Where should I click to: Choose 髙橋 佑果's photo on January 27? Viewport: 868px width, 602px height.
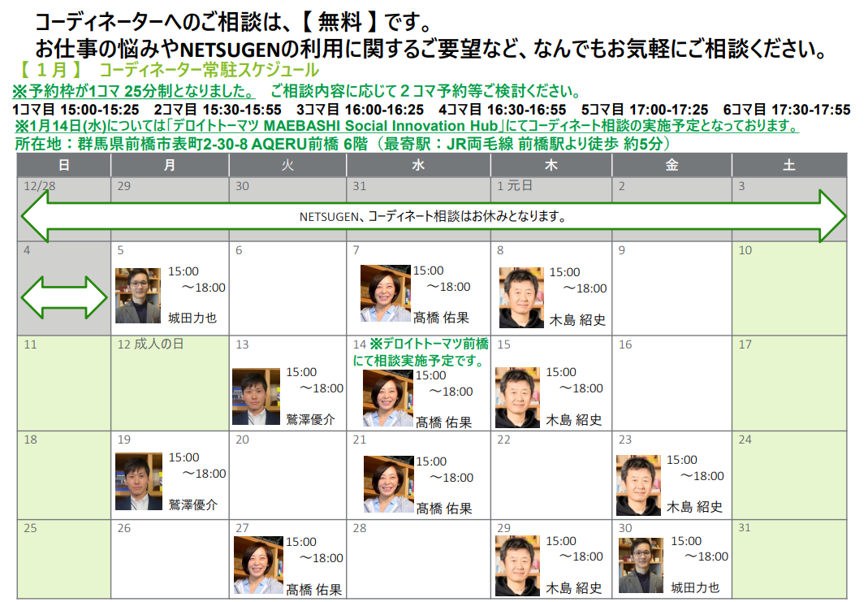[258, 565]
